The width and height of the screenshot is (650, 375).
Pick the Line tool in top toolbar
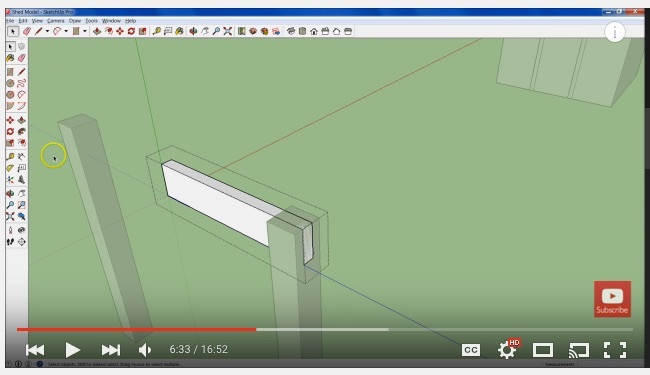click(39, 31)
